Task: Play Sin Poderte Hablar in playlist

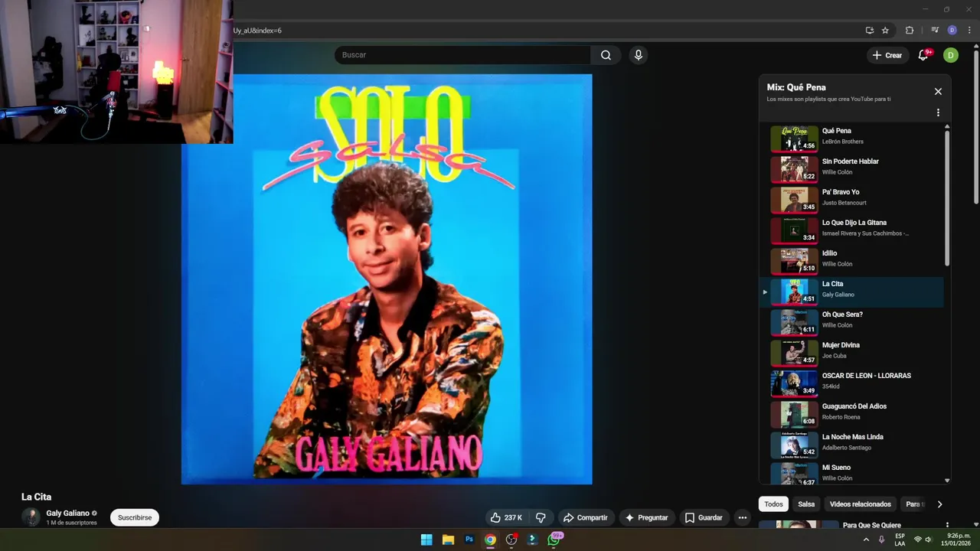Action: tap(851, 169)
